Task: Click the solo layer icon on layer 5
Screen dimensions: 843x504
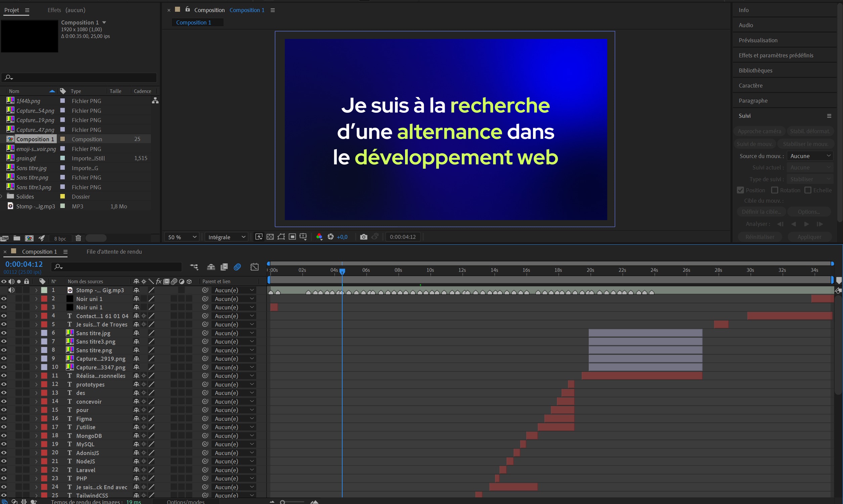Action: tap(18, 324)
